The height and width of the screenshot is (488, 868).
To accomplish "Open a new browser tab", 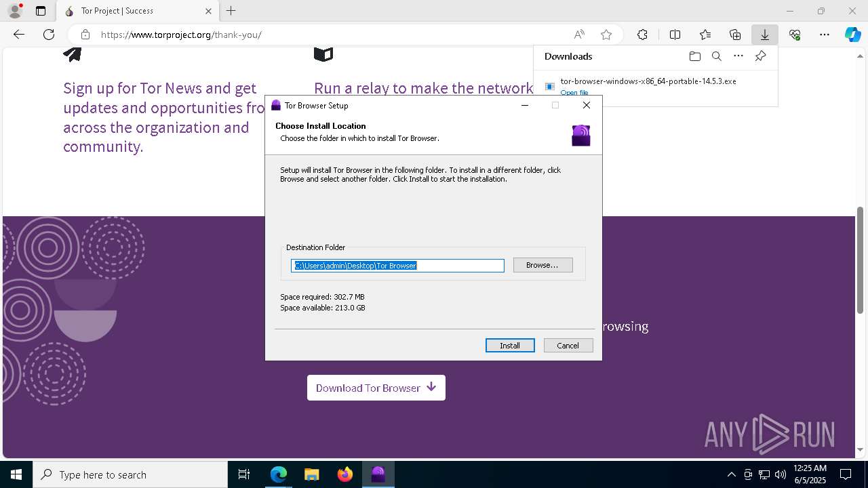I will pos(231,11).
